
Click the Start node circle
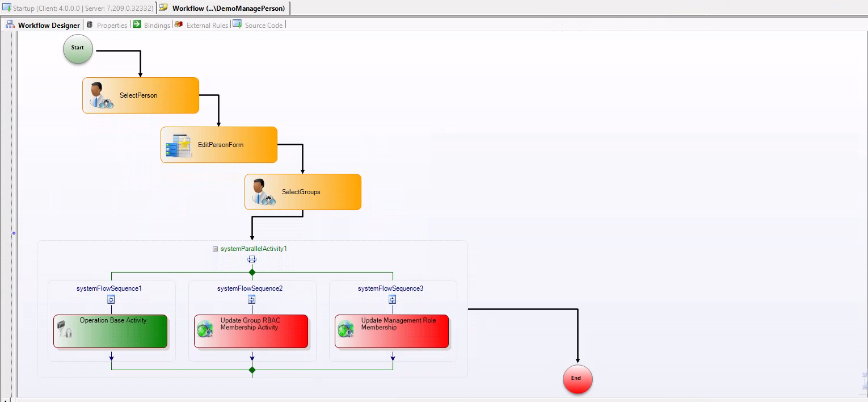click(x=78, y=48)
